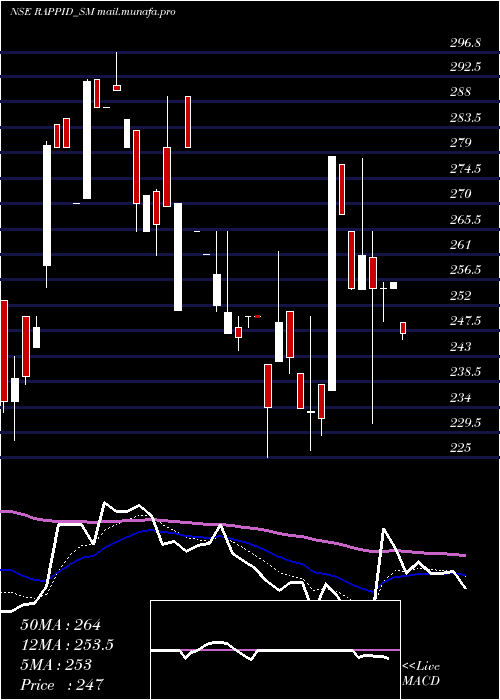Viewport: 500px width, 700px height.
Task: Click the 229.5 price axis label
Action: click(465, 423)
